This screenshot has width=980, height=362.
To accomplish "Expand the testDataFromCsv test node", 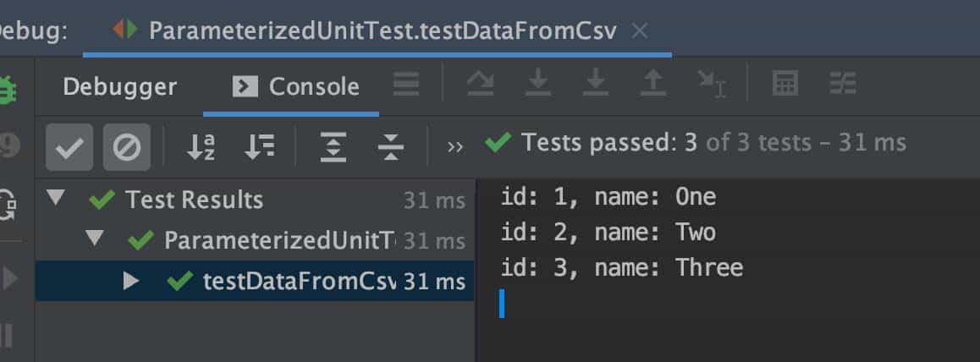I will coord(131,281).
